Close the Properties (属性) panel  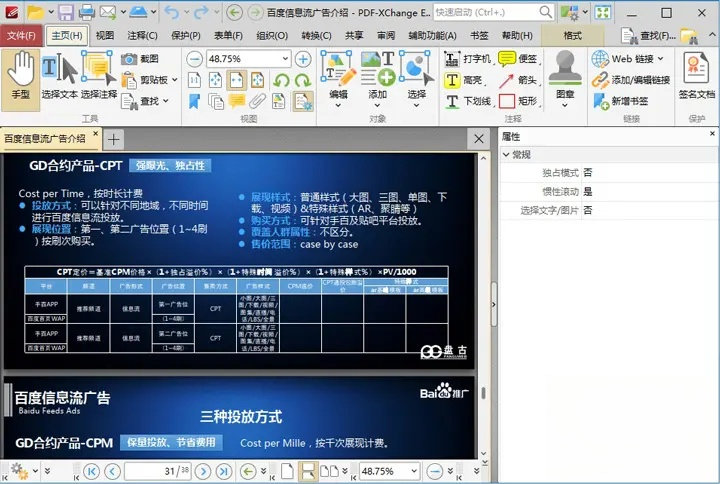pos(712,134)
